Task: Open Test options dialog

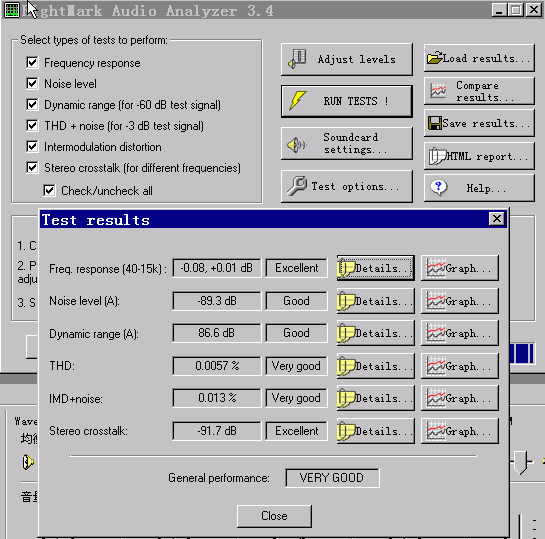Action: click(x=347, y=186)
